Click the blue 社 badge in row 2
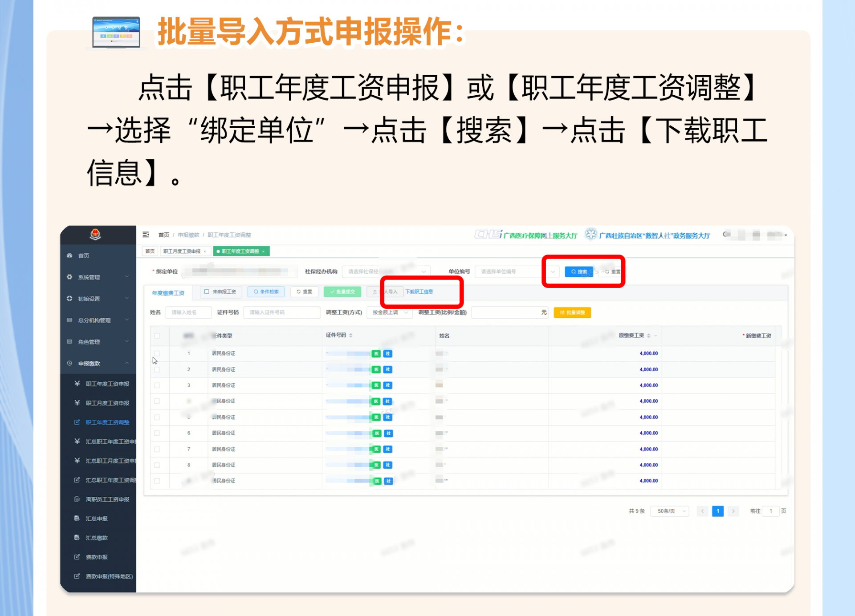Viewport: 855px width, 616px height. [x=388, y=369]
